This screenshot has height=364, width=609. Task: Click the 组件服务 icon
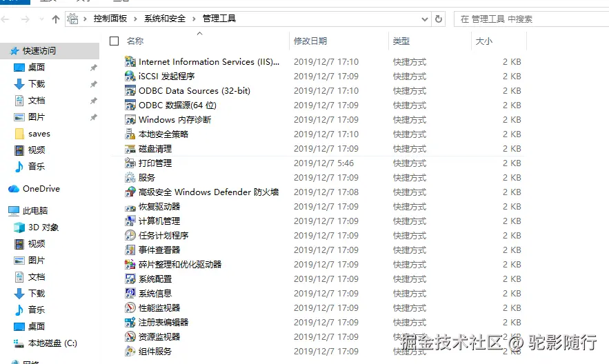[130, 352]
